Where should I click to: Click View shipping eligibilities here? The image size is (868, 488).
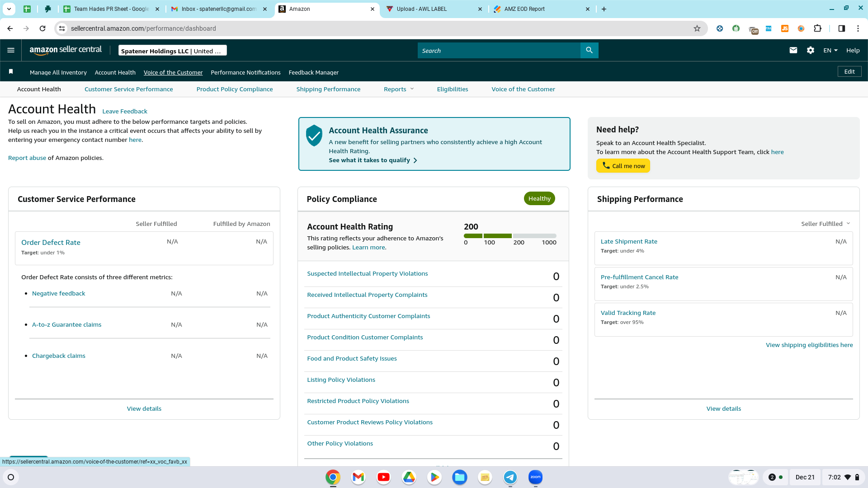[x=809, y=345]
